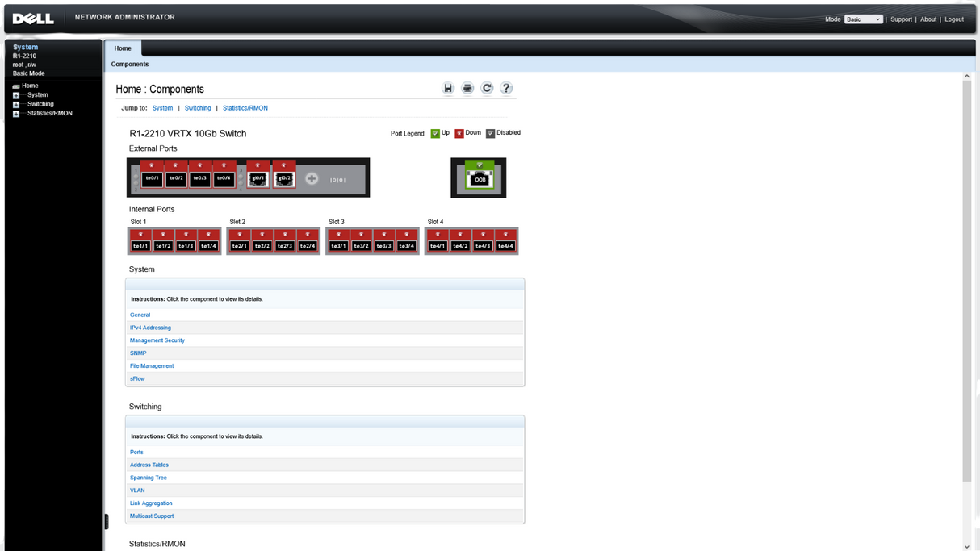Click the plus icon on external ports panel
The image size is (980, 551).
point(312,179)
